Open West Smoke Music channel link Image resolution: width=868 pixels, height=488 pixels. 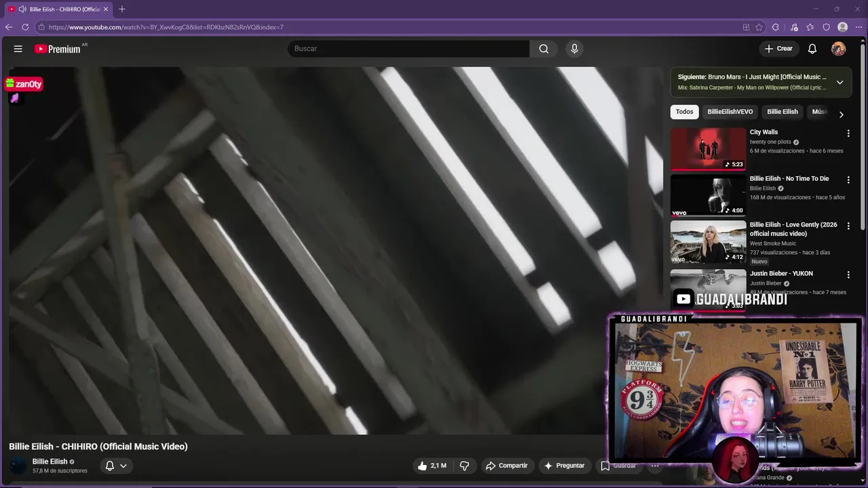pyautogui.click(x=773, y=243)
